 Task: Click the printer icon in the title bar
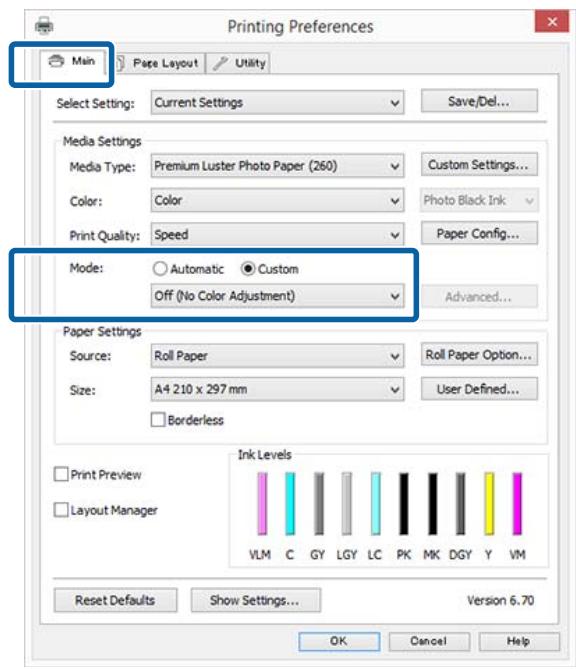pos(44,26)
